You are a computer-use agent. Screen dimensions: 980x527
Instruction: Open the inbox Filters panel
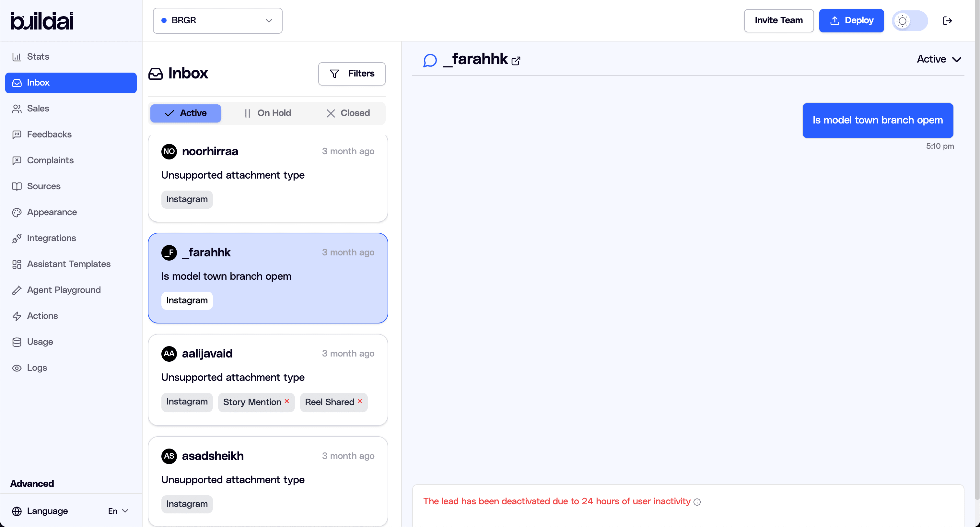pyautogui.click(x=352, y=74)
